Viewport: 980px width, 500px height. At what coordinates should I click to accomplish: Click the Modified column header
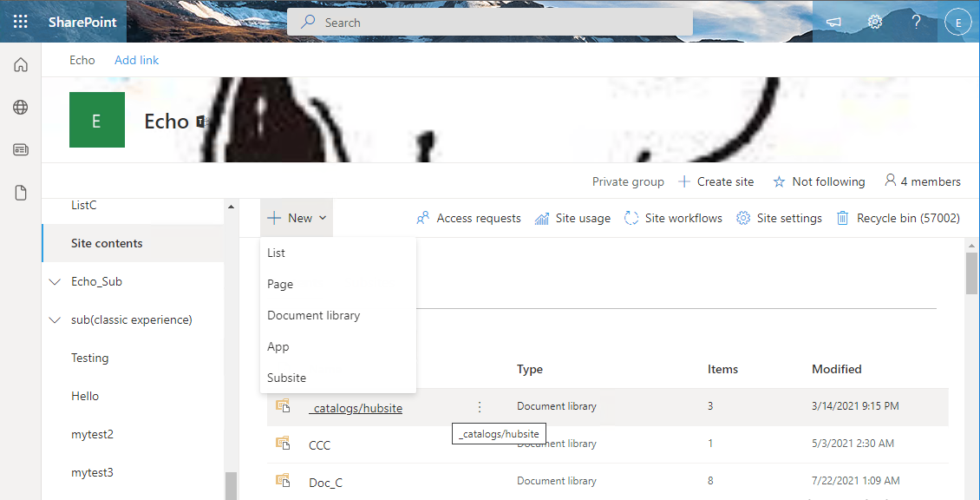(837, 369)
